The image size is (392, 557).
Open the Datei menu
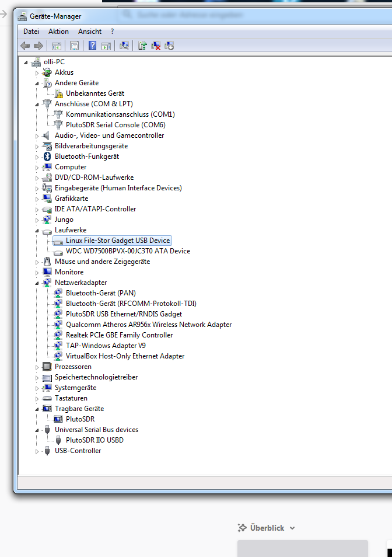[32, 32]
